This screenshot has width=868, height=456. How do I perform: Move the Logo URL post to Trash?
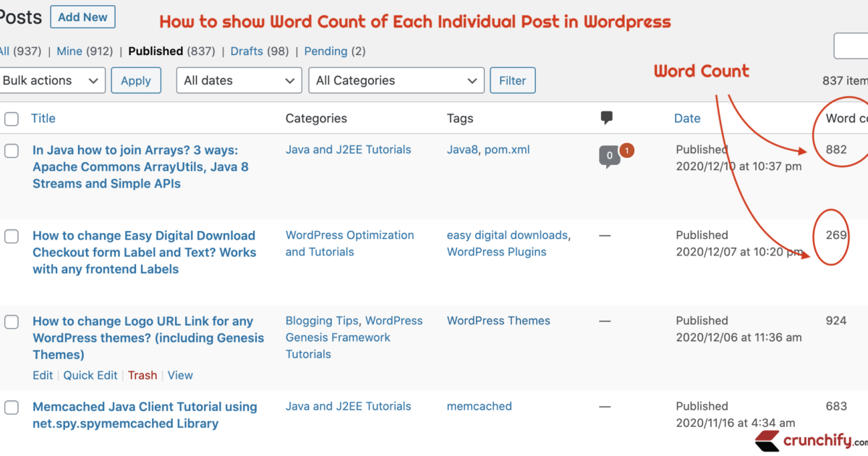[x=142, y=375]
